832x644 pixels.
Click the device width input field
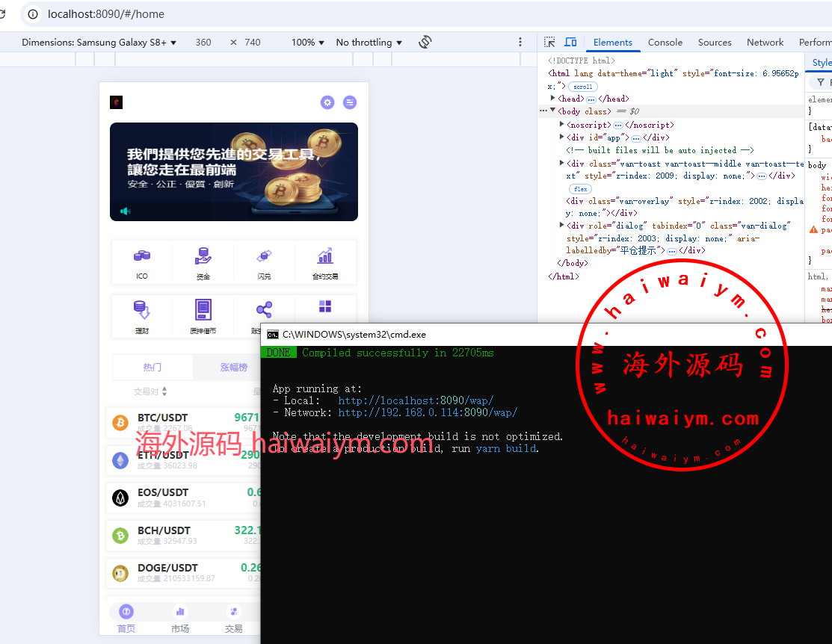click(x=203, y=43)
